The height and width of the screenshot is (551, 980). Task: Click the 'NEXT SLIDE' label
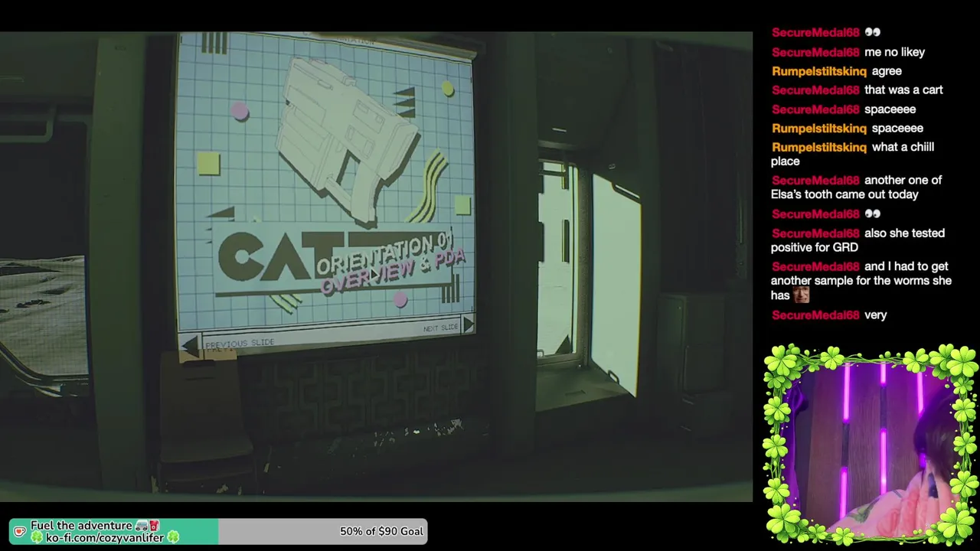point(441,328)
